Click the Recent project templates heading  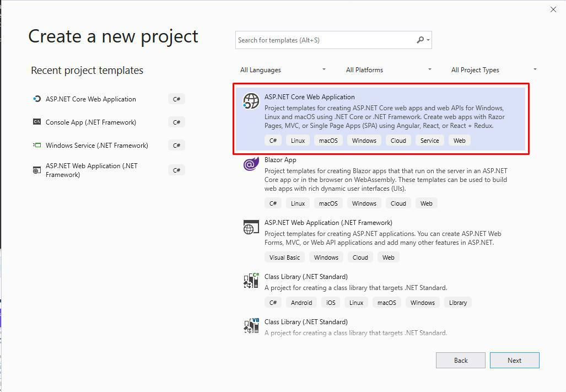(87, 70)
